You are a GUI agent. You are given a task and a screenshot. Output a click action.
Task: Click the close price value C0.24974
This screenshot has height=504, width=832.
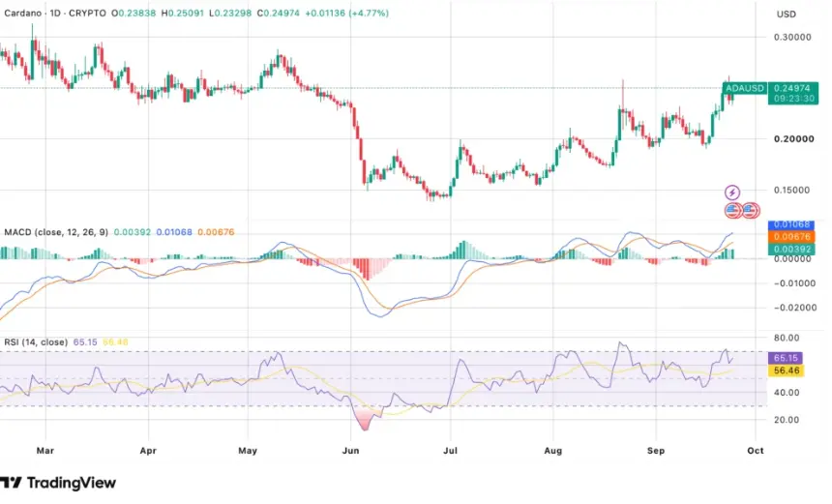point(279,14)
